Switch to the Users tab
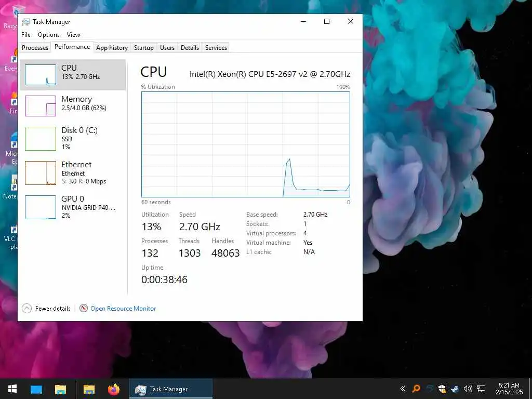This screenshot has height=399, width=532. 167,48
